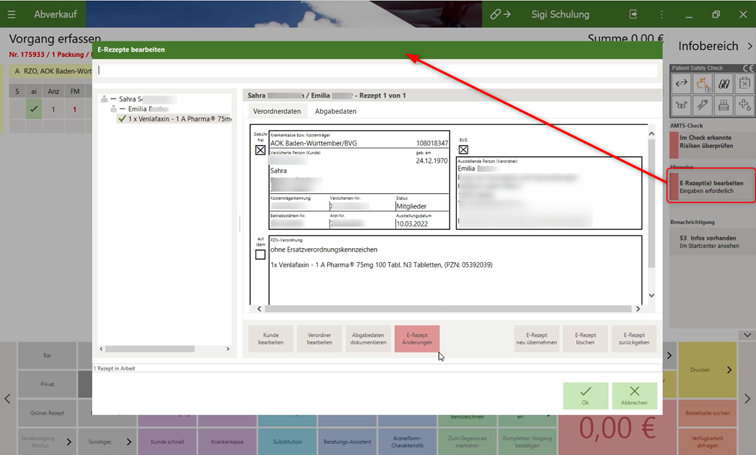Click Abgabedaten dokumentieren button
This screenshot has width=756, height=455.
[368, 338]
